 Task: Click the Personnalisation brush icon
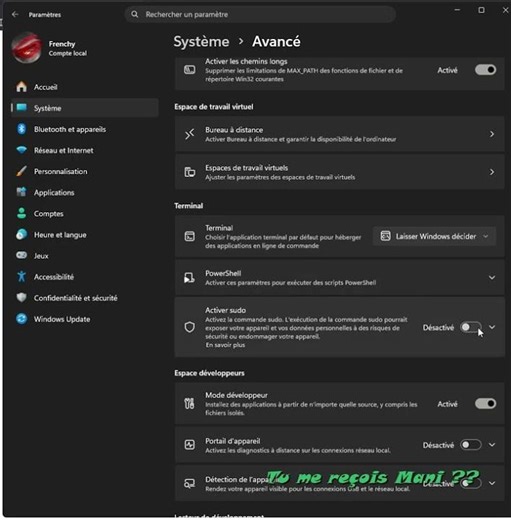coord(22,171)
